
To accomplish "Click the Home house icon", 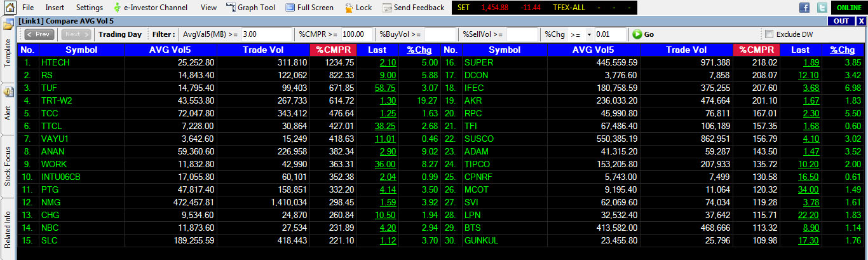I will (x=9, y=8).
